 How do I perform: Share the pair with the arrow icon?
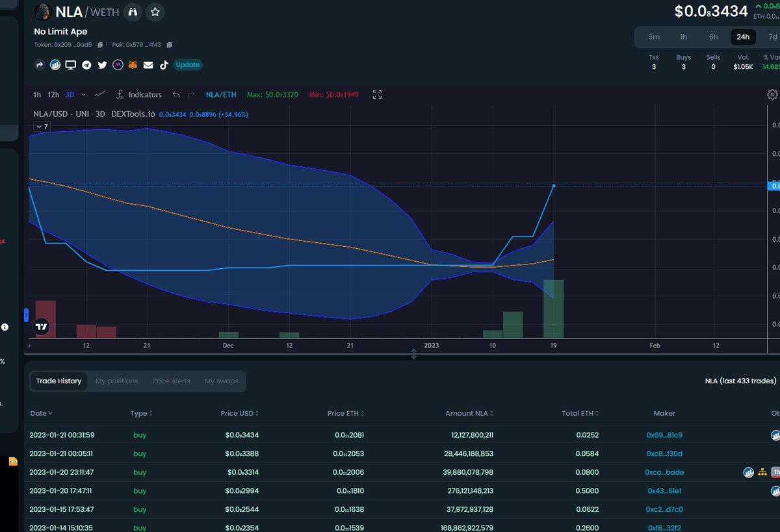click(x=40, y=65)
